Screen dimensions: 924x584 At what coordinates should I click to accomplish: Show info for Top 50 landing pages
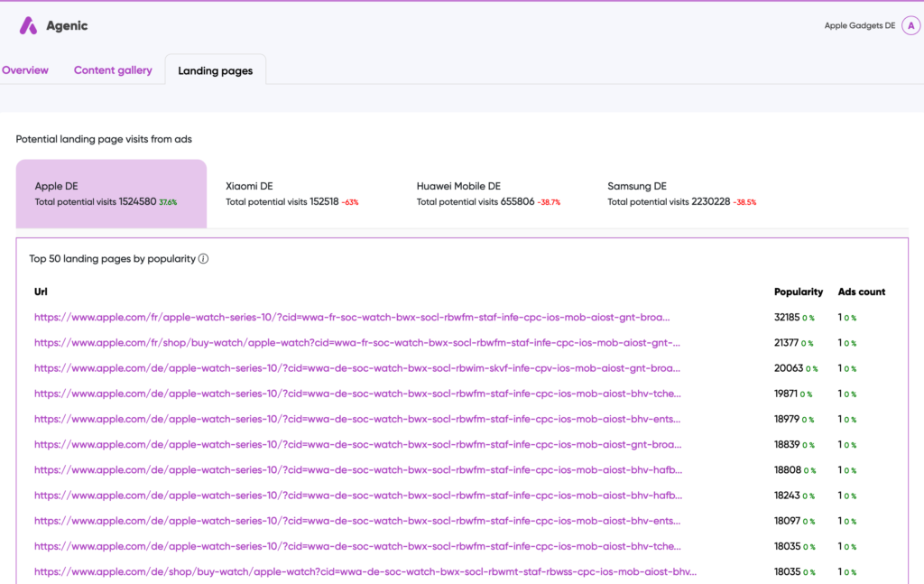click(x=203, y=259)
